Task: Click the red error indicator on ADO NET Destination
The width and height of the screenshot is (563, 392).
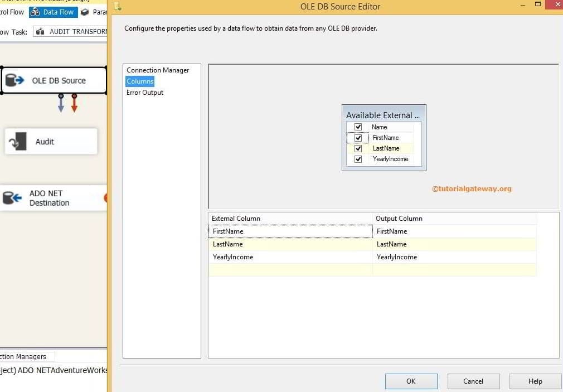Action: click(x=106, y=197)
